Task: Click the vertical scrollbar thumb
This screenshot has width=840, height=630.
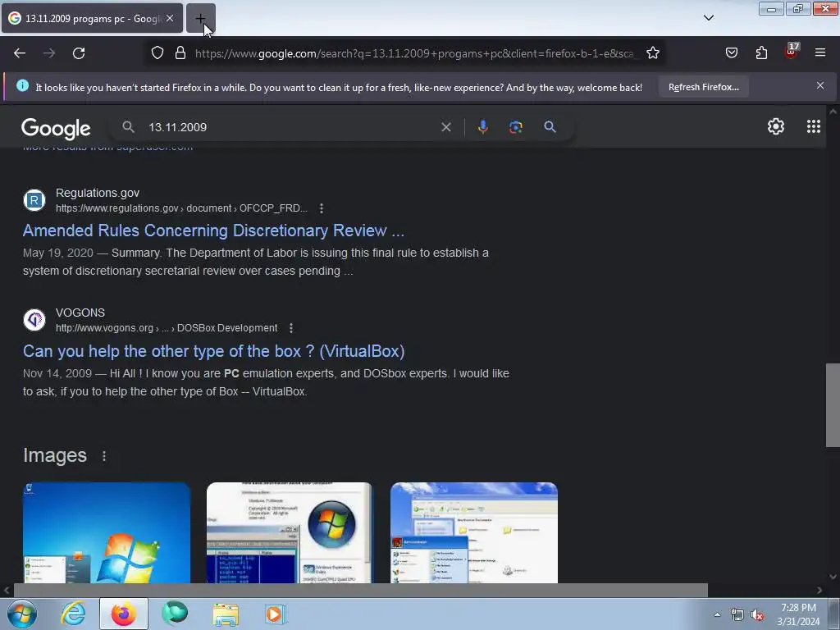Action: [833, 405]
